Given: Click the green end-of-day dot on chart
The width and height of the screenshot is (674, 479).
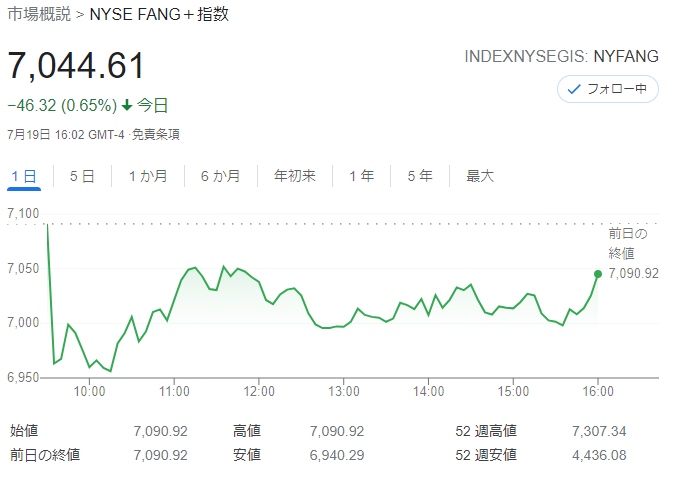Looking at the screenshot, I should point(597,274).
